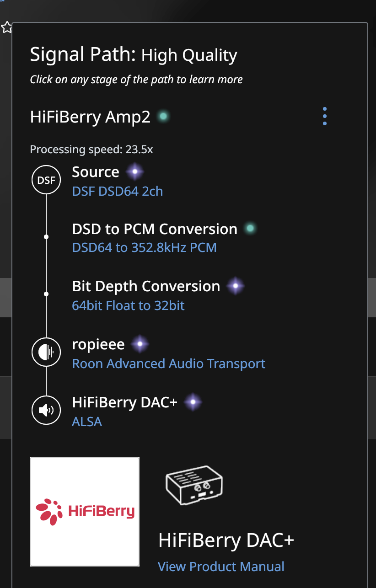Select the Source stage heading
Image resolution: width=376 pixels, height=588 pixels.
point(96,172)
